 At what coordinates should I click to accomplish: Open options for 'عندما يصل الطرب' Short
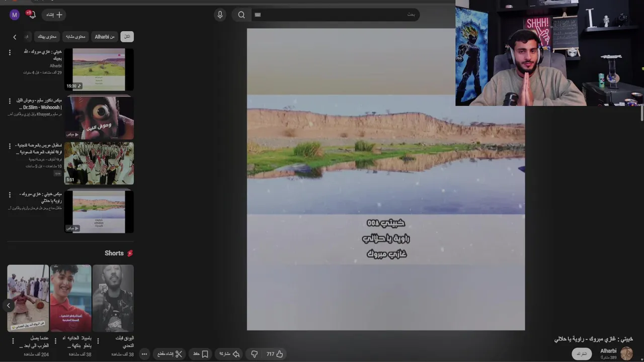tap(13, 341)
